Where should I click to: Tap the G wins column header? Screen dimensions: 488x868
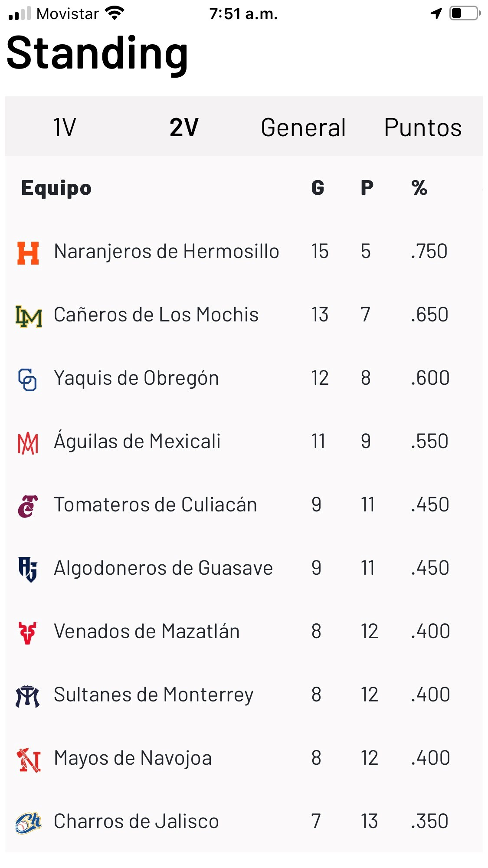click(x=318, y=188)
